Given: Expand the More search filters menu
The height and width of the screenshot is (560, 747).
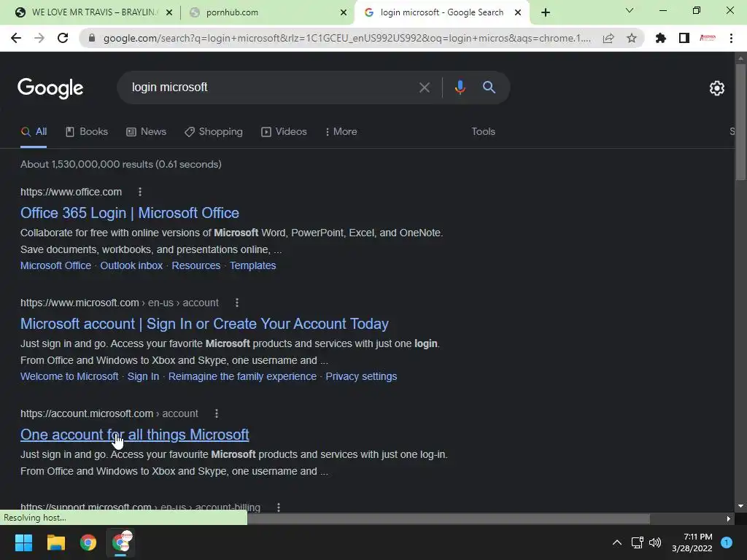Looking at the screenshot, I should pos(341,132).
